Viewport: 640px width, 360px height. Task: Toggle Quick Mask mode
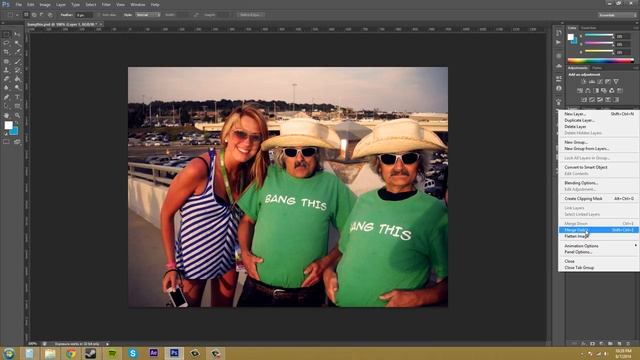pyautogui.click(x=7, y=142)
